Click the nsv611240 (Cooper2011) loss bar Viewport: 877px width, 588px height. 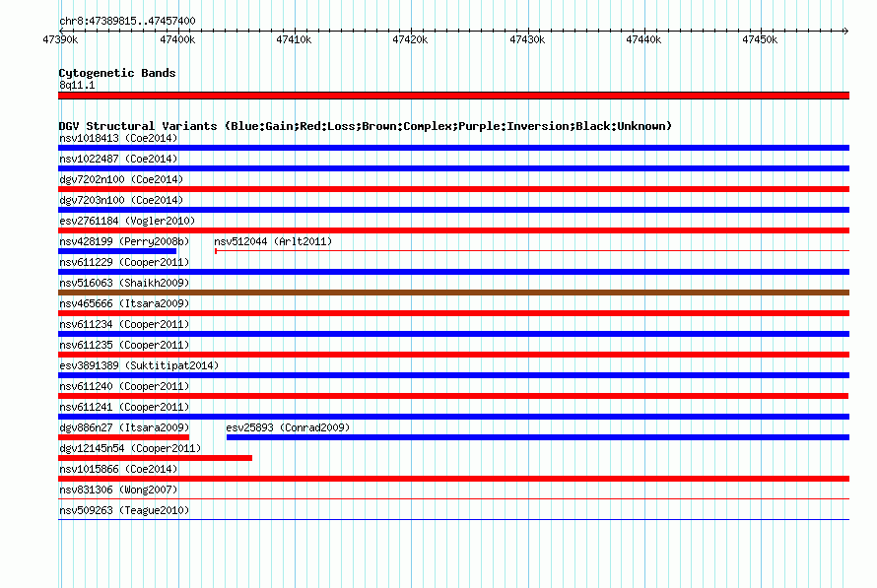click(x=453, y=396)
